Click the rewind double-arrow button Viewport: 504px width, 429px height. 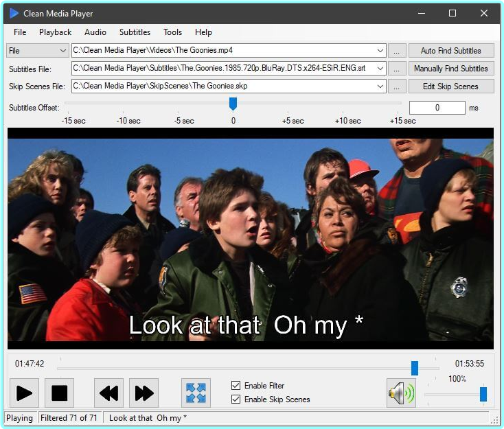[108, 393]
